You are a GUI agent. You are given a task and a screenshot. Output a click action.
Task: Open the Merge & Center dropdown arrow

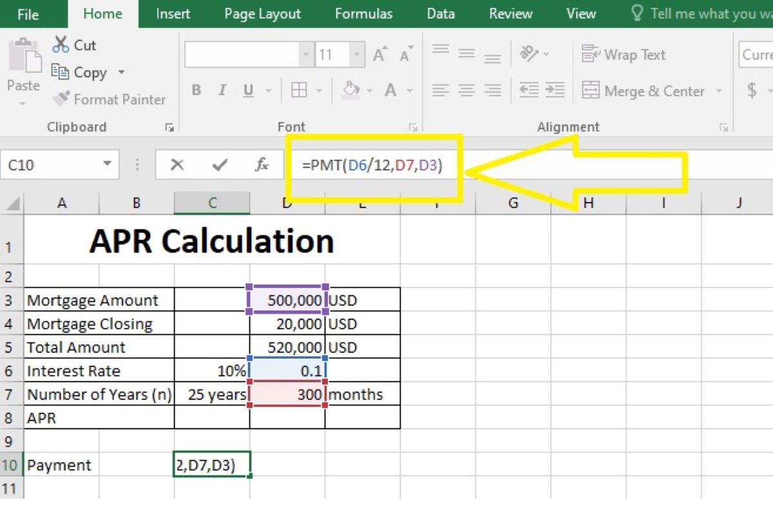(x=719, y=91)
